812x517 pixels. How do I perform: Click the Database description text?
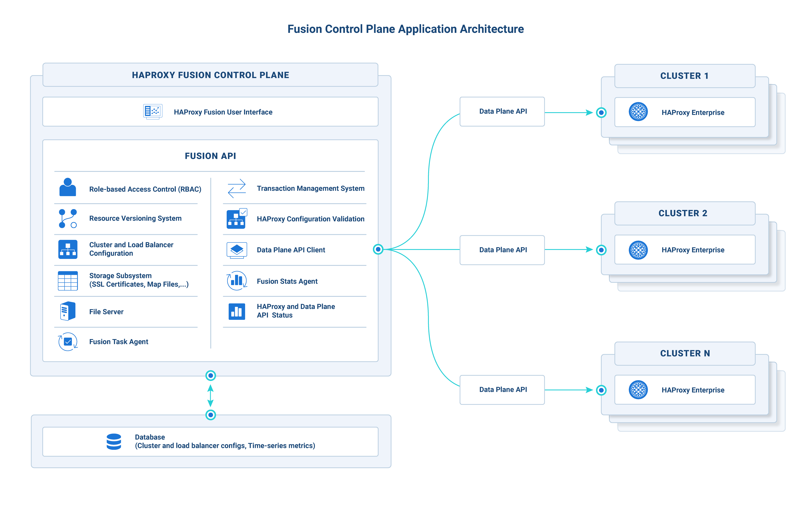(225, 441)
